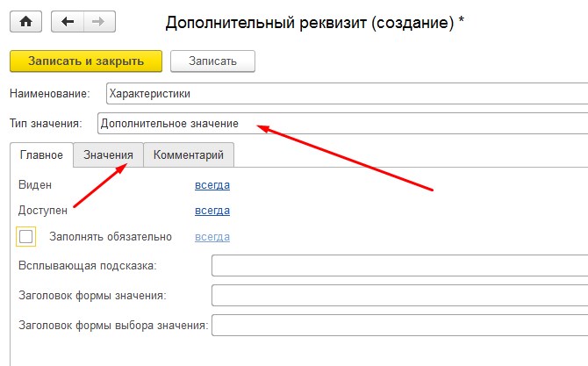Image resolution: width=588 pixels, height=366 pixels.
Task: Click the Заполнять обязательно label text
Action: tap(111, 237)
